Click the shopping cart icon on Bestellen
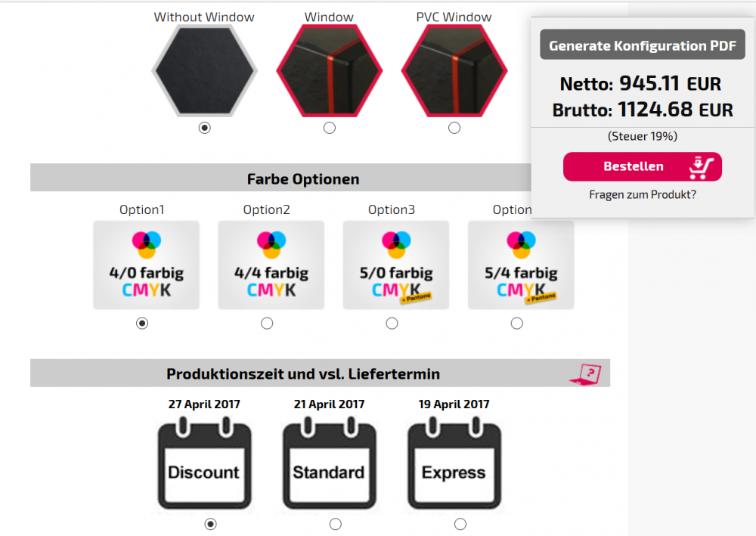Viewport: 756px width, 536px height. [x=701, y=167]
